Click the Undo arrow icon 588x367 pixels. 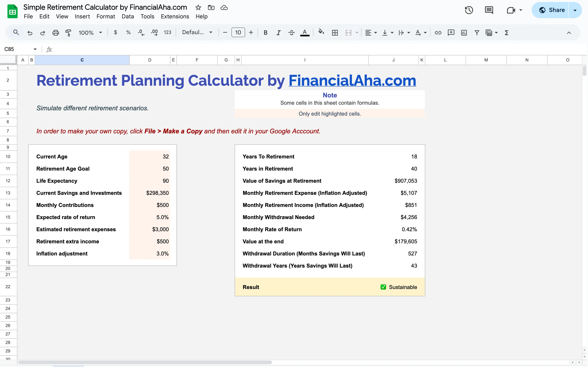[x=30, y=33]
